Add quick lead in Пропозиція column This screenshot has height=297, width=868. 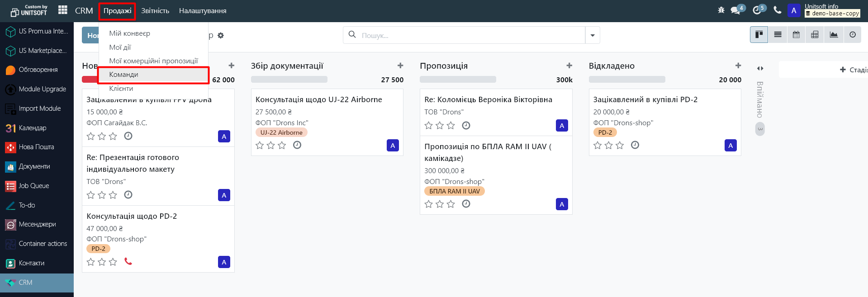point(569,66)
